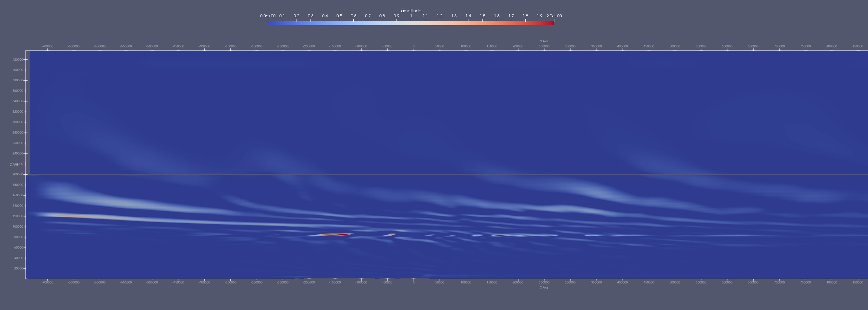Click the -700000 label on upper X axis
Viewport: 868px width, 310px height.
[x=47, y=46]
